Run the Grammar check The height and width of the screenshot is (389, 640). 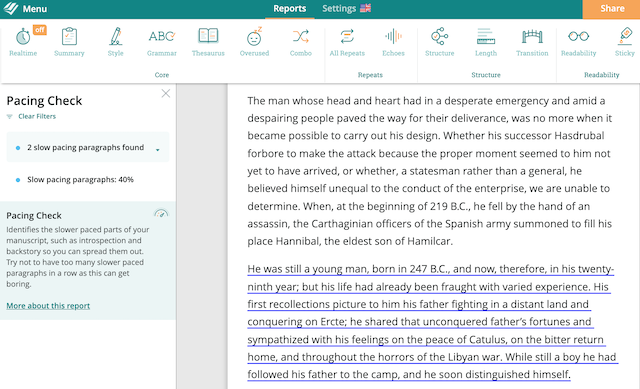tap(162, 42)
